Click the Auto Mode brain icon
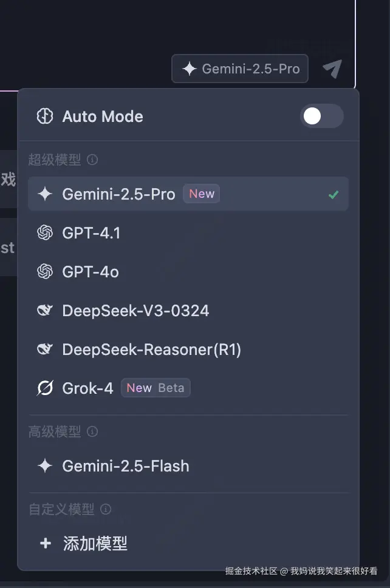 pos(45,117)
